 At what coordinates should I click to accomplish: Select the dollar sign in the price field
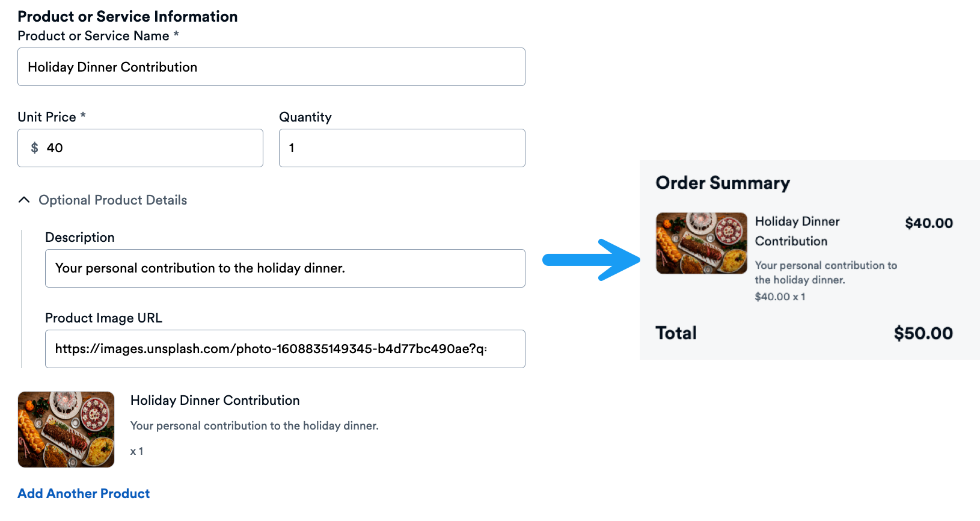(x=35, y=148)
